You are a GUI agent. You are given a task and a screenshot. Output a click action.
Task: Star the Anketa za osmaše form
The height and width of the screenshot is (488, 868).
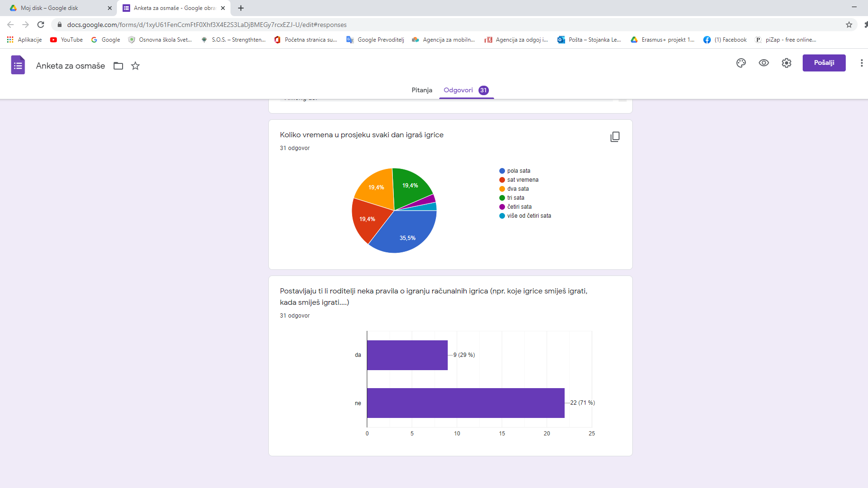[135, 66]
